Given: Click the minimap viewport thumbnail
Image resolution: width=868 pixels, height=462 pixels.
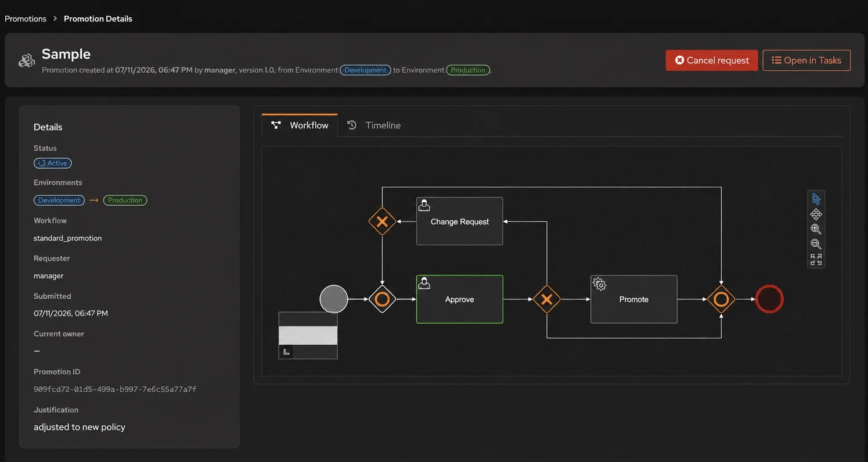Looking at the screenshot, I should (308, 335).
